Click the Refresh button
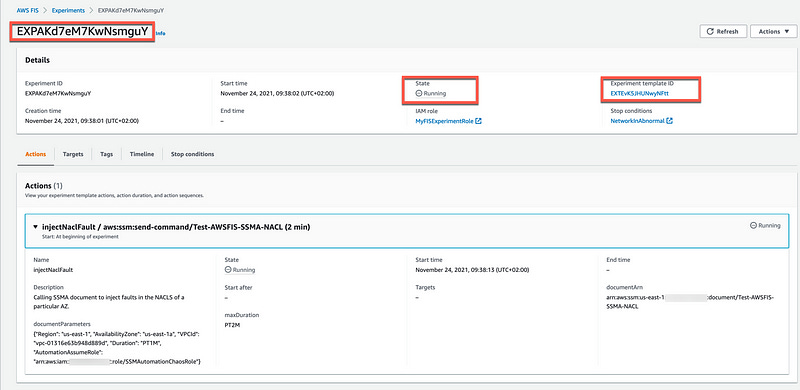 pyautogui.click(x=723, y=31)
